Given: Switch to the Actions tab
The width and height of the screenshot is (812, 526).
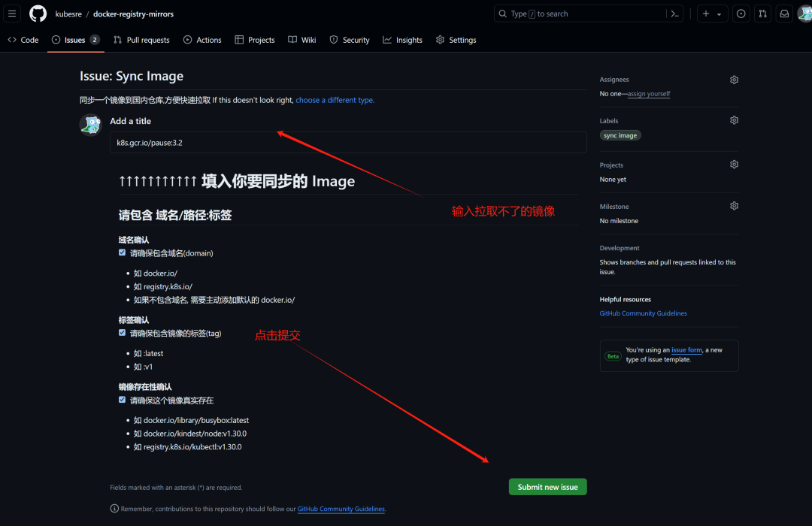Looking at the screenshot, I should point(202,40).
